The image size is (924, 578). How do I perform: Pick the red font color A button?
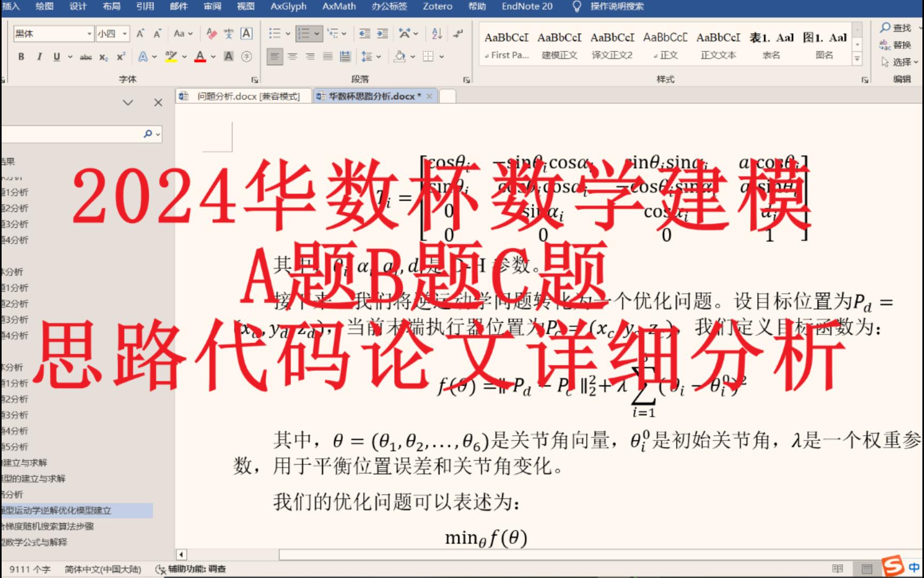(200, 56)
